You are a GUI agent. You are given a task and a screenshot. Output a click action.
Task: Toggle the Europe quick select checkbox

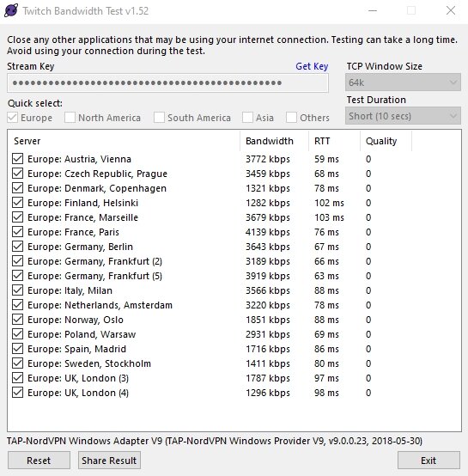(12, 118)
